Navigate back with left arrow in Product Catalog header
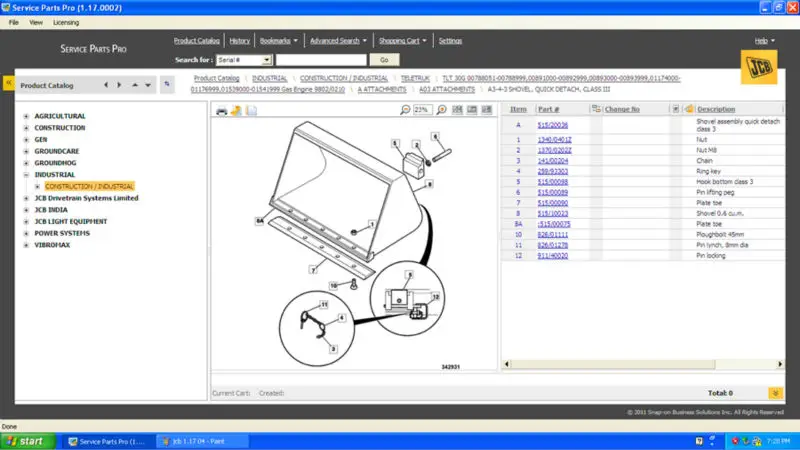This screenshot has height=450, width=800. coord(106,85)
